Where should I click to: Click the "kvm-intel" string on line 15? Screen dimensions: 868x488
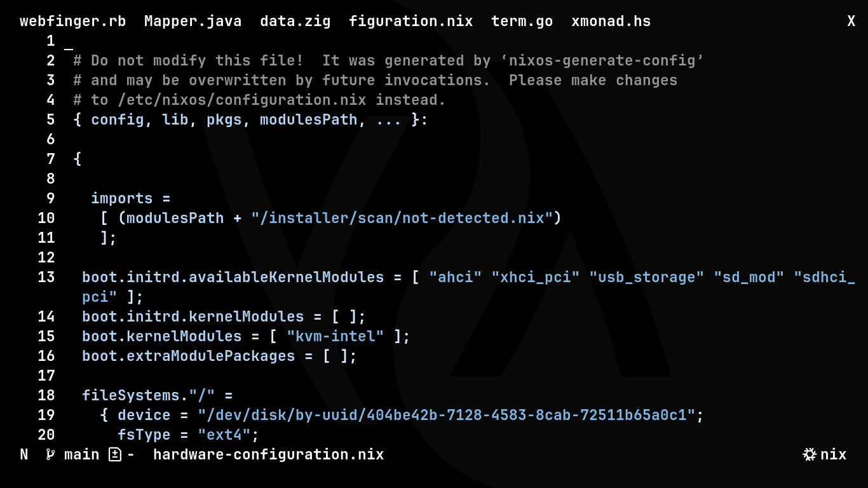(x=335, y=335)
